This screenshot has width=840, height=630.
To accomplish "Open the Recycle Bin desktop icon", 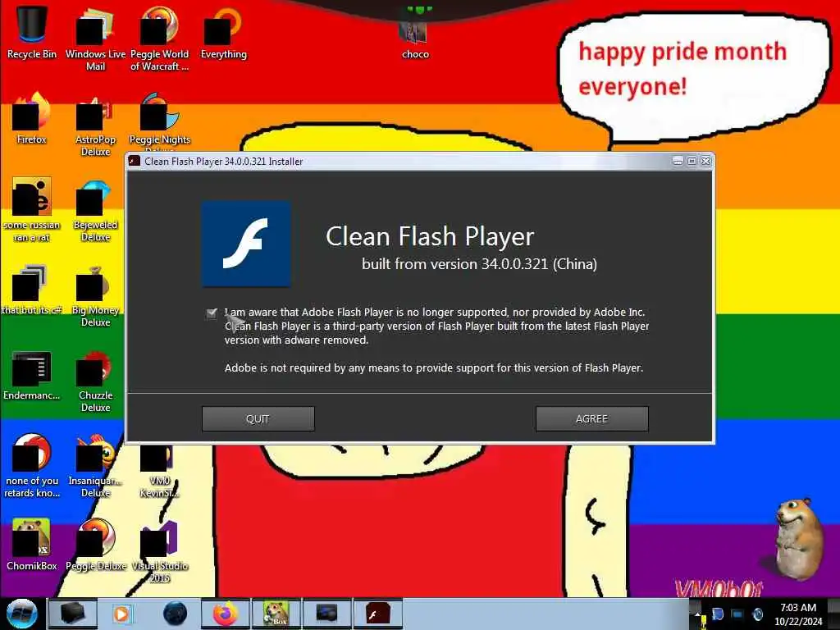I will [32, 32].
